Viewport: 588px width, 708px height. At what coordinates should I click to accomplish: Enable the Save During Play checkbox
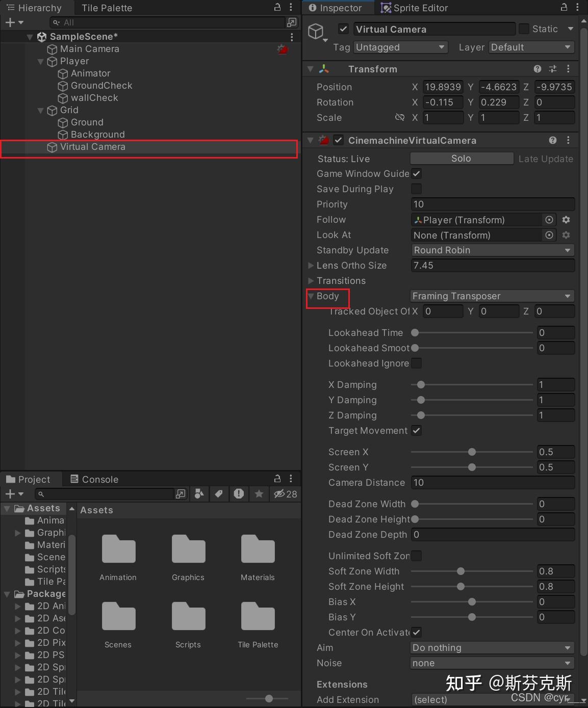pyautogui.click(x=417, y=189)
